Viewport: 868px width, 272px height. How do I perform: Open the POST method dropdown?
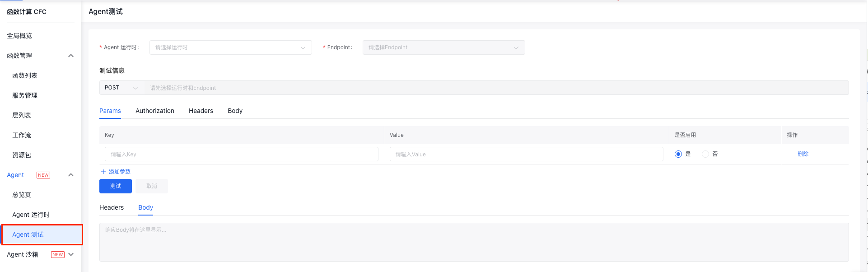click(x=121, y=88)
